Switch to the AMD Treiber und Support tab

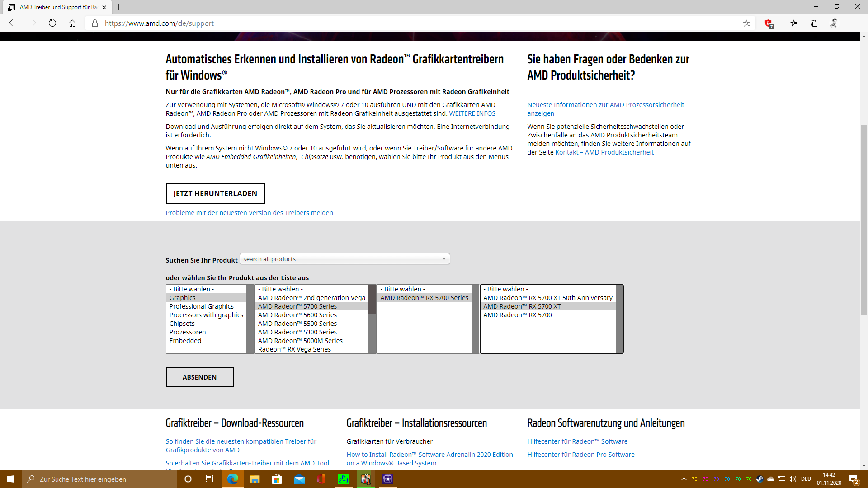pyautogui.click(x=58, y=7)
